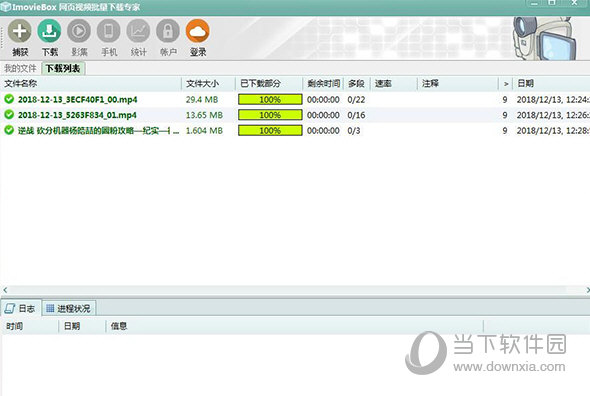Click the 13.65 MB size cell
Viewport: 590px width, 396px height.
(x=204, y=115)
